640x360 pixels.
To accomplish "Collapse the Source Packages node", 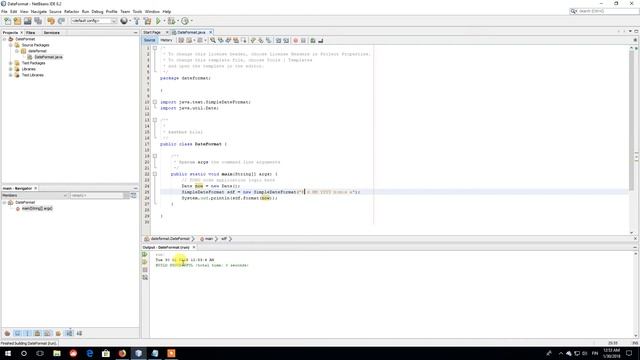I will tap(11, 45).
